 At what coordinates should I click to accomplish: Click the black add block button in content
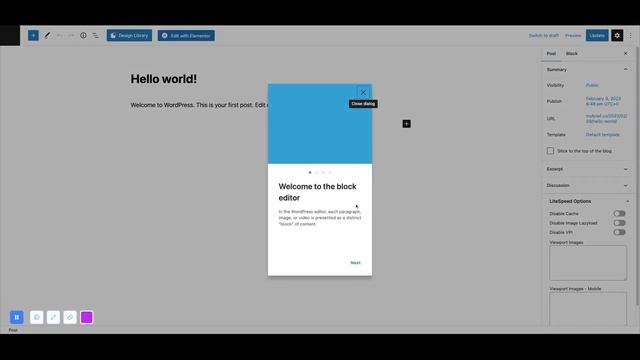(x=407, y=124)
